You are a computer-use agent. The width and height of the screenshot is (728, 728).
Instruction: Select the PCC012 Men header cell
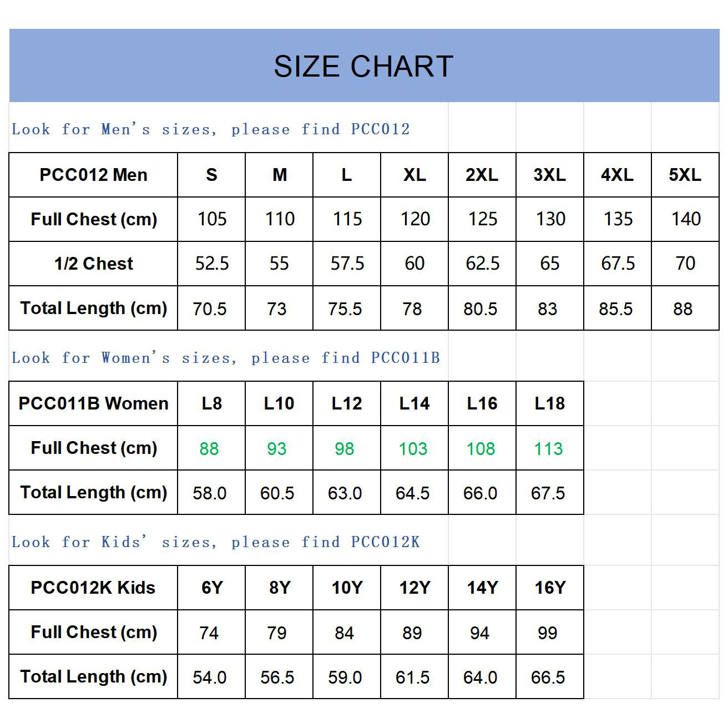93,175
